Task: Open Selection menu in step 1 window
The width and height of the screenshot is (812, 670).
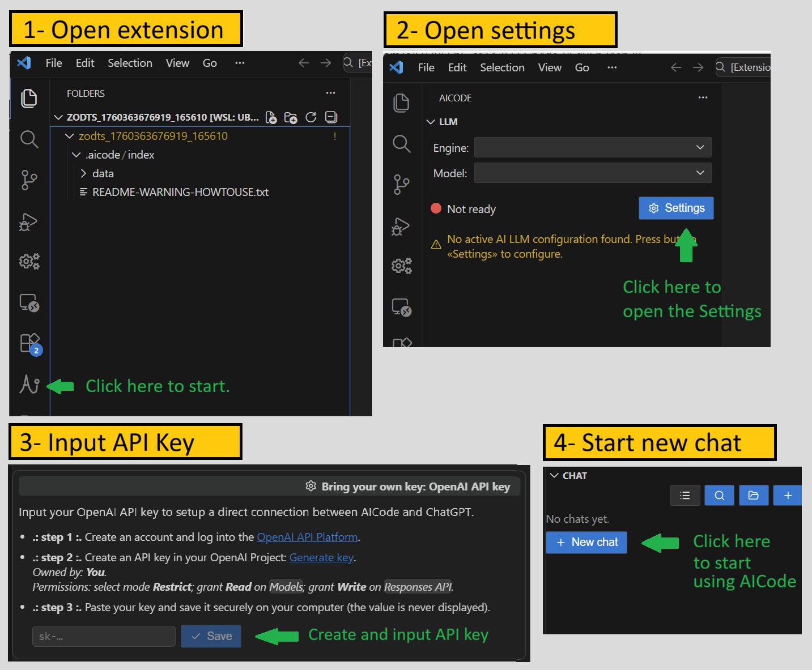Action: [130, 63]
